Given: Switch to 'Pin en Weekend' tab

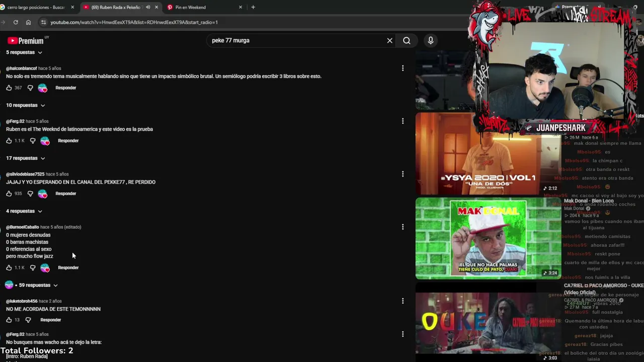Looking at the screenshot, I should coord(204,7).
